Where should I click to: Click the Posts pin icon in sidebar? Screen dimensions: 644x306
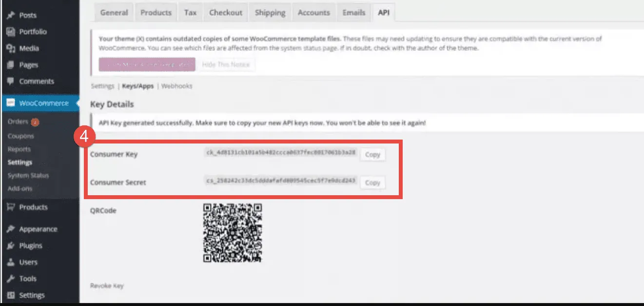(10, 15)
